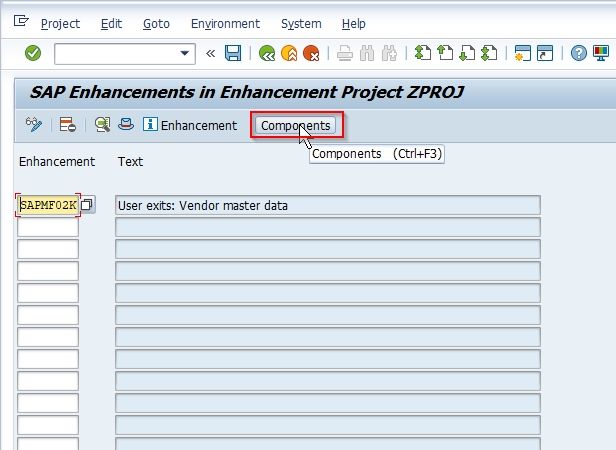Screen dimensions: 616x450
Task: Save using the floppy disk icon
Action: (x=233, y=53)
